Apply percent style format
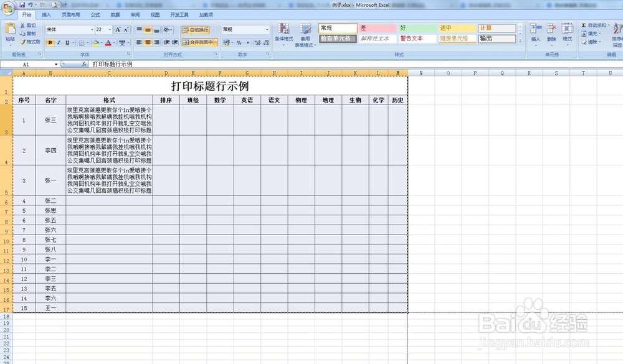623x364 pixels. [x=239, y=42]
